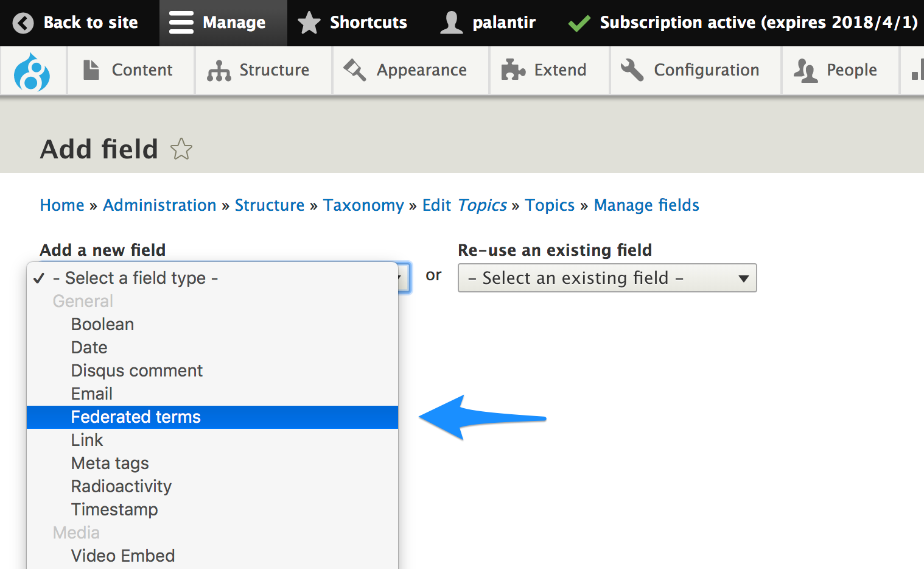
Task: Open the Content admin menu
Action: (129, 70)
